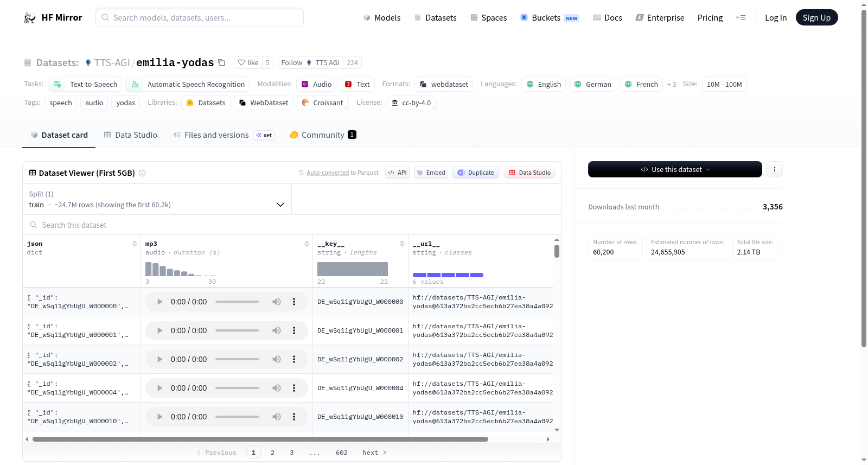Click the Sign Up button
The height and width of the screenshot is (465, 868).
tap(816, 18)
